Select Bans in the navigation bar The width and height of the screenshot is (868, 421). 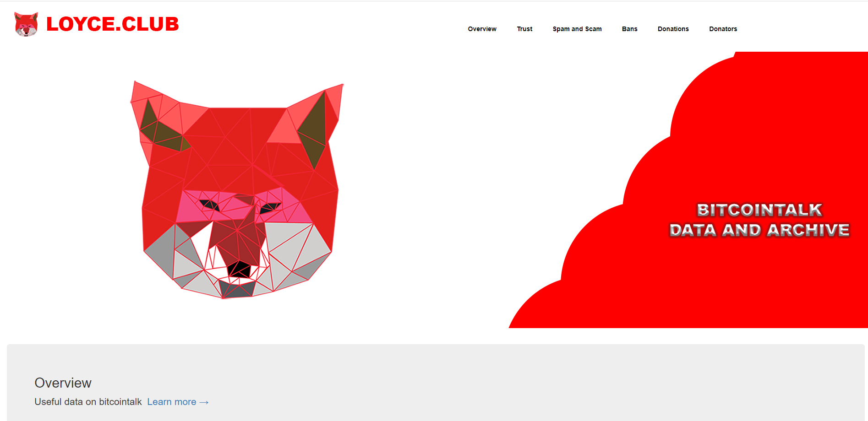(x=629, y=29)
